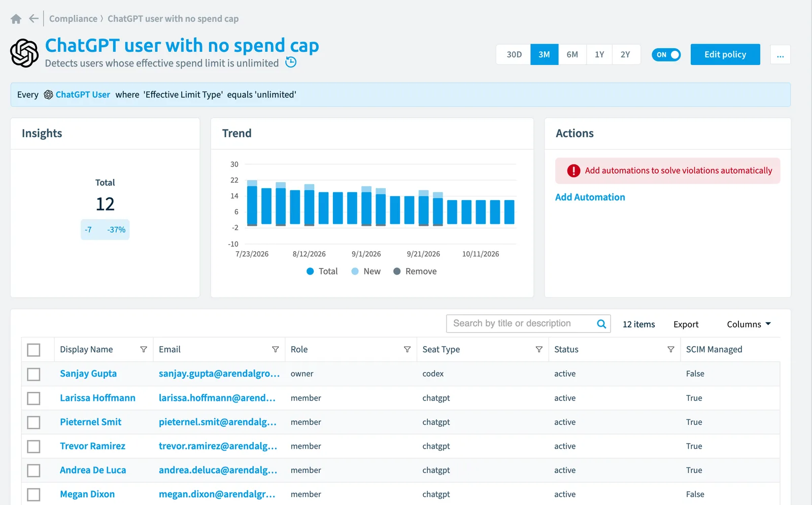Go to the home icon
Viewport: 812px width, 505px height.
point(16,19)
